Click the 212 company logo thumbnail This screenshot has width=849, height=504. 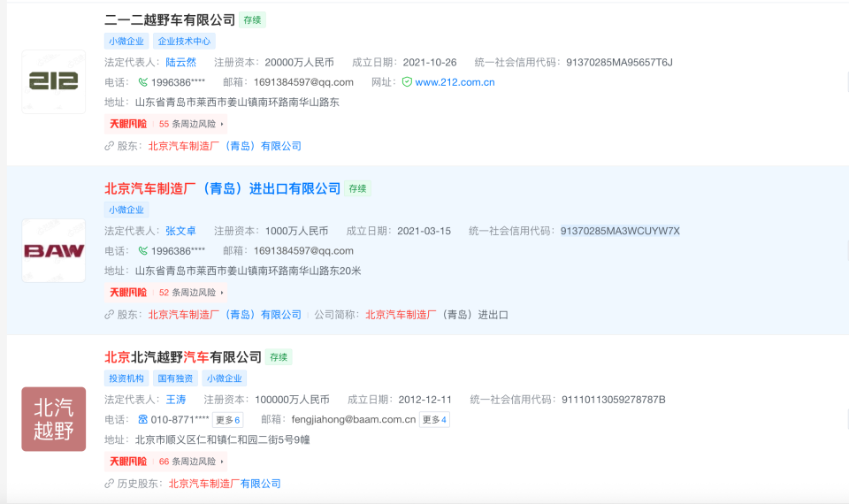(54, 81)
